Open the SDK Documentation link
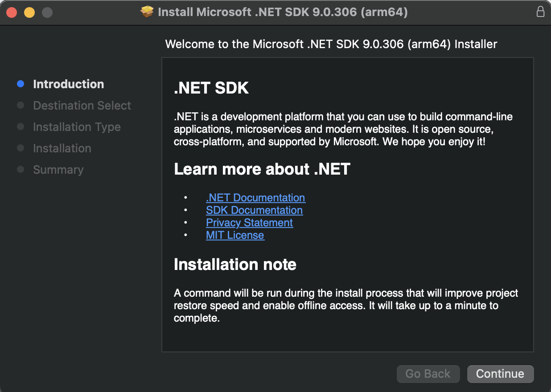The height and width of the screenshot is (392, 551). (254, 210)
